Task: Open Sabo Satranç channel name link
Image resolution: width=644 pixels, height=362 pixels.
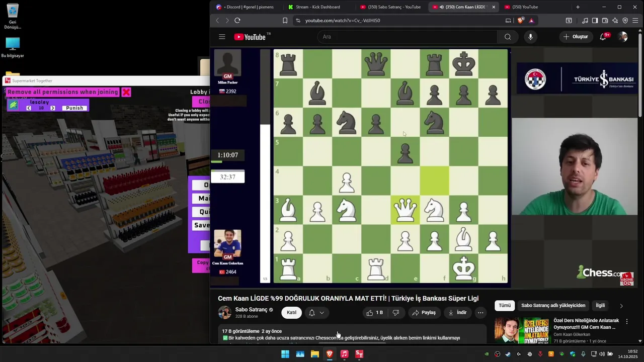Action: pyautogui.click(x=251, y=310)
